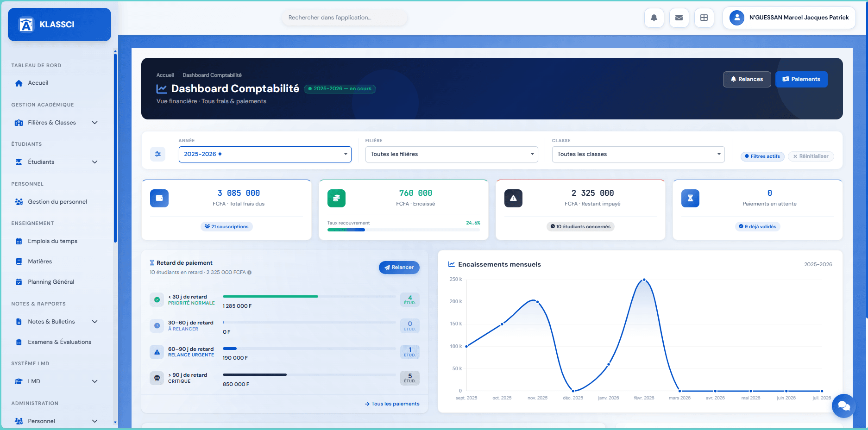Screen dimensions: 868x430
Task: Select Accueil in the breadcrumb trail
Action: tap(165, 75)
